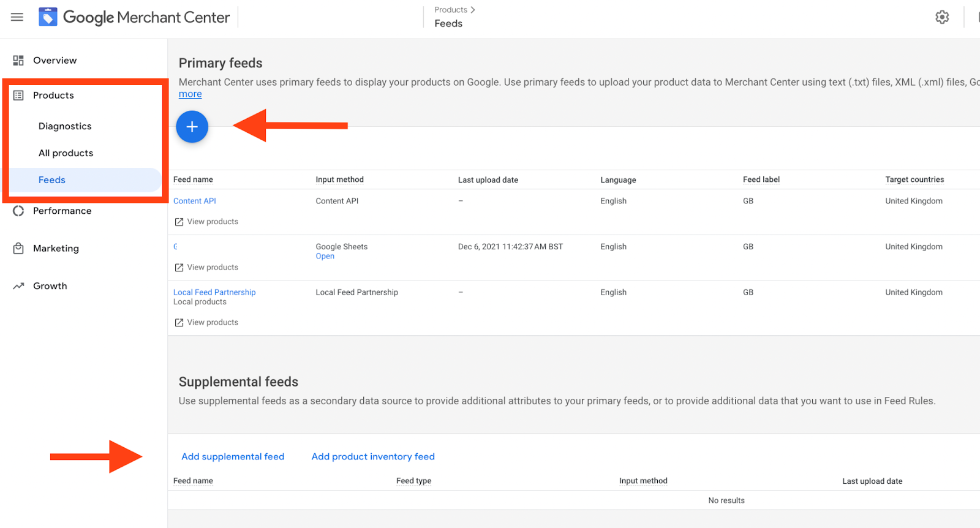Screen dimensions: 980x528
Task: Click the blue plus add feed button
Action: 192,127
